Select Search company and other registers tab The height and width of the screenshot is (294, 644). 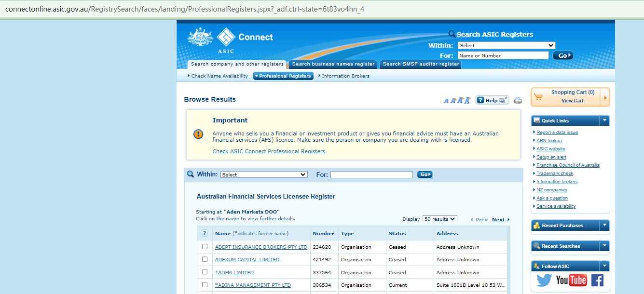pyautogui.click(x=237, y=64)
